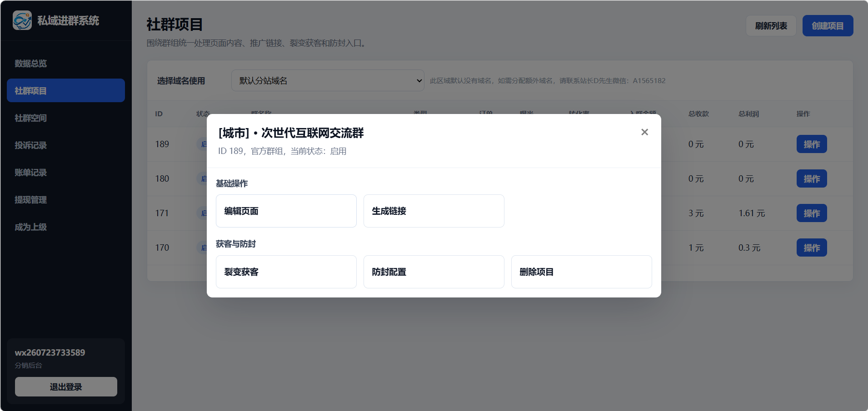Image resolution: width=868 pixels, height=411 pixels.
Task: Click ID cell 170 in table
Action: tap(162, 248)
